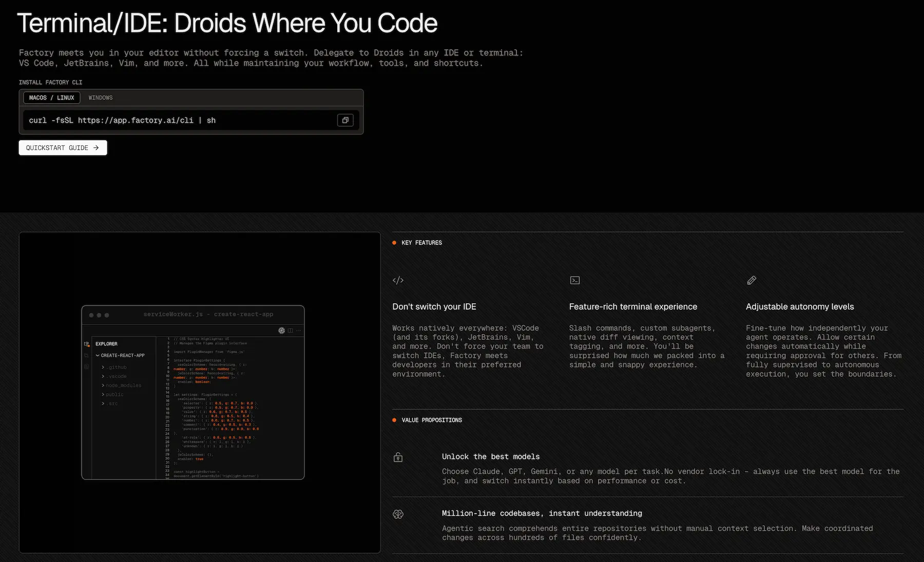Select the macOS / Linux tab
Viewport: 924px width, 562px height.
pyautogui.click(x=51, y=98)
